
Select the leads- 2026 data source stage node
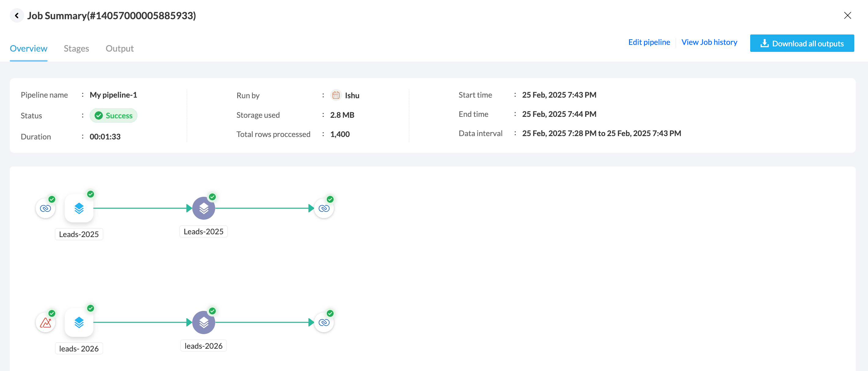pyautogui.click(x=79, y=322)
